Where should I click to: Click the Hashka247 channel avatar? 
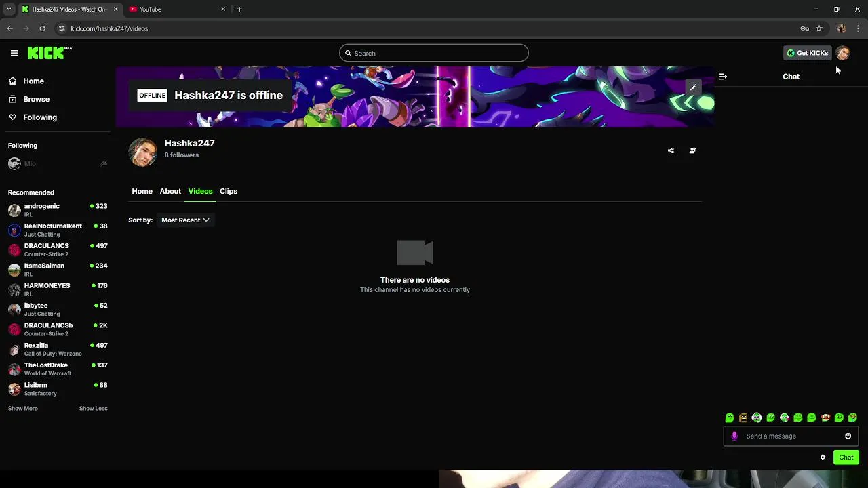tap(143, 152)
